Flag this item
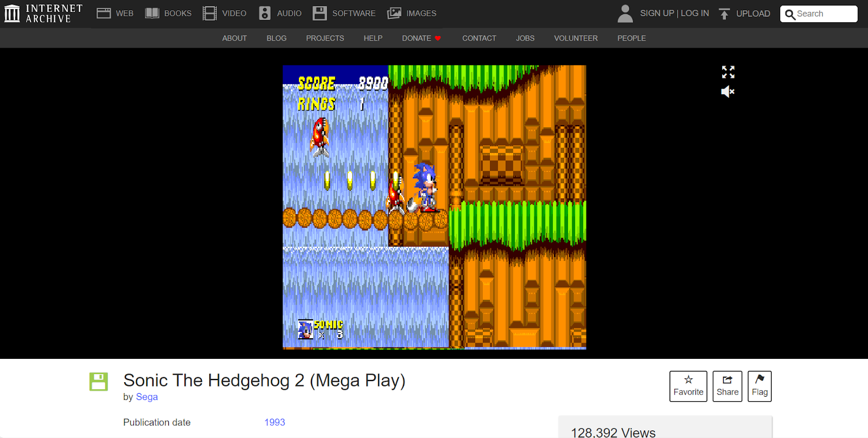 (759, 386)
